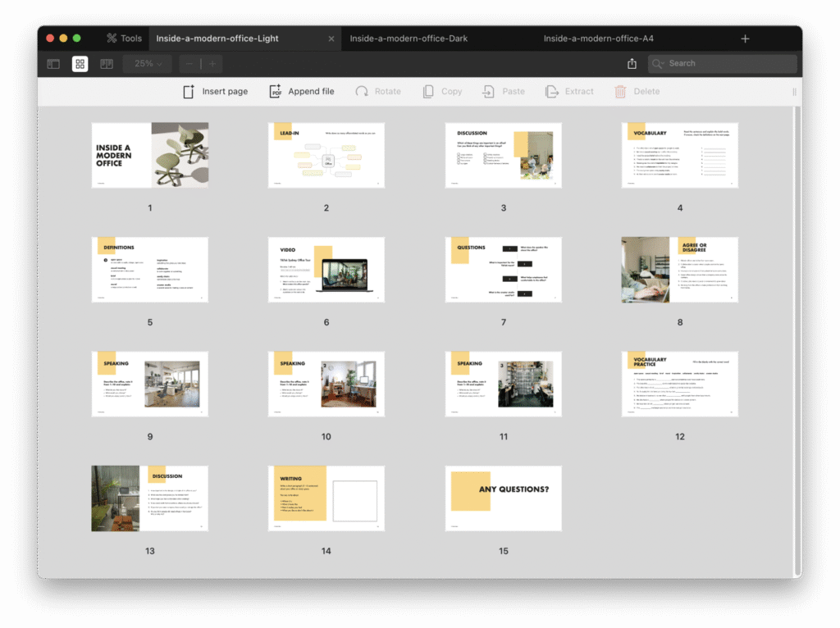Toggle the sidebar panel view

(x=53, y=64)
